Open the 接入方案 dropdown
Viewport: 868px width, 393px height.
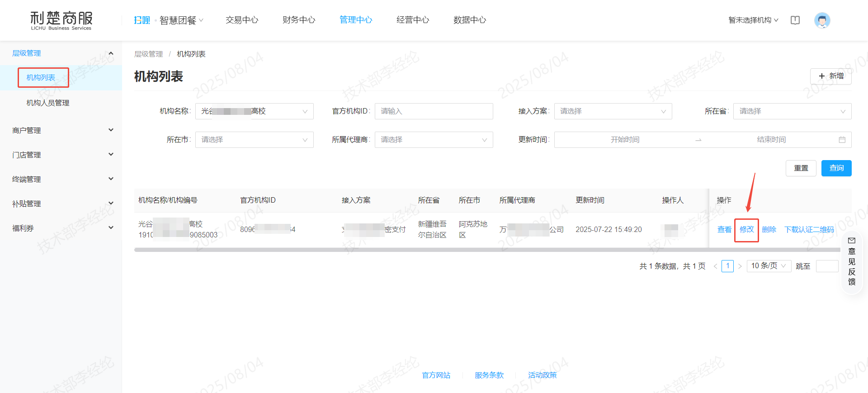pos(613,111)
